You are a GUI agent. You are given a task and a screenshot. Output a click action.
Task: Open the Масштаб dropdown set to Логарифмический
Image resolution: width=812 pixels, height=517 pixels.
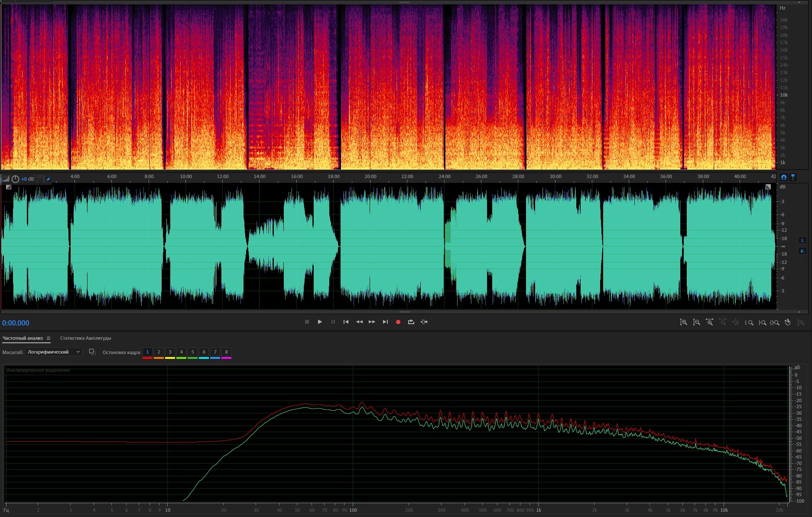point(53,352)
